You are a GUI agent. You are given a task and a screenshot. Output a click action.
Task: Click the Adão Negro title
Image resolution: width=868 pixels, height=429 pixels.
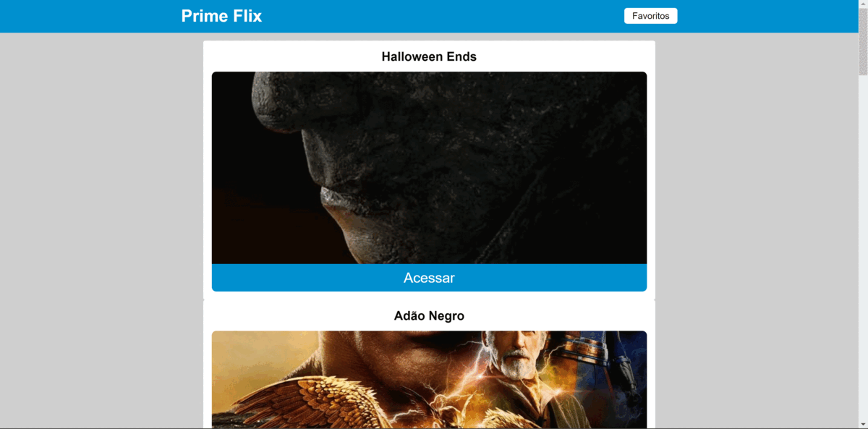pyautogui.click(x=429, y=316)
